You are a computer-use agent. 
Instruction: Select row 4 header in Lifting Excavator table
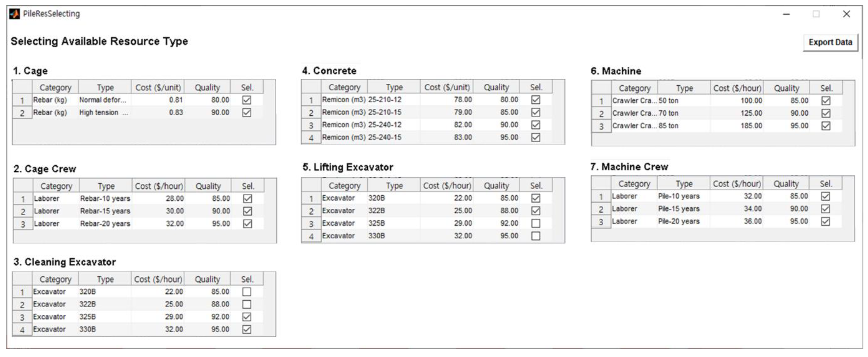pyautogui.click(x=311, y=237)
